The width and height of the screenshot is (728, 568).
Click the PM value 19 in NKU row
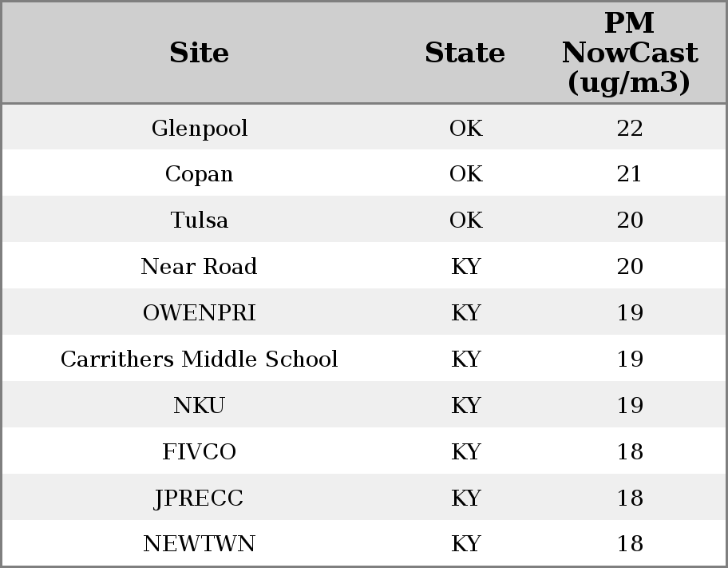tap(629, 406)
